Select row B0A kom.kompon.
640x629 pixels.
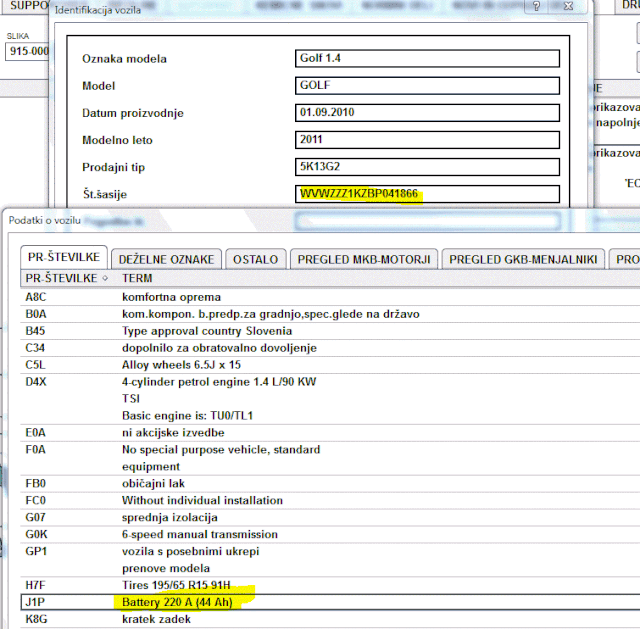point(330,314)
